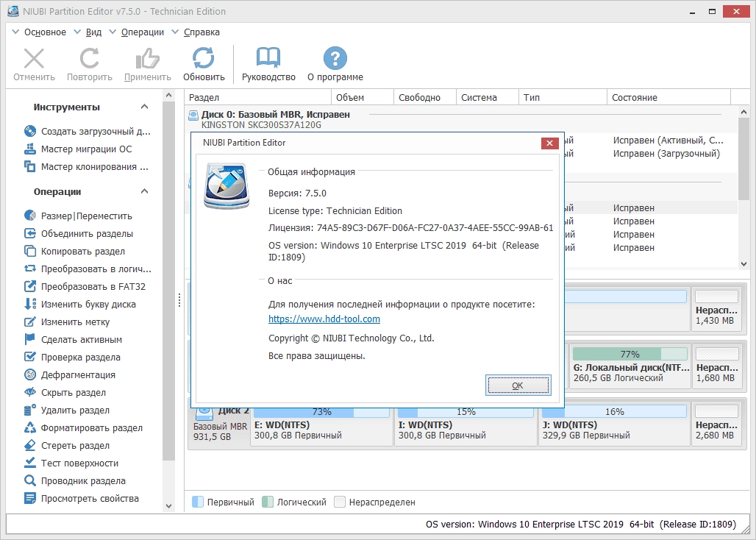Sort by the Состояние column header
The width and height of the screenshot is (756, 540).
(668, 97)
